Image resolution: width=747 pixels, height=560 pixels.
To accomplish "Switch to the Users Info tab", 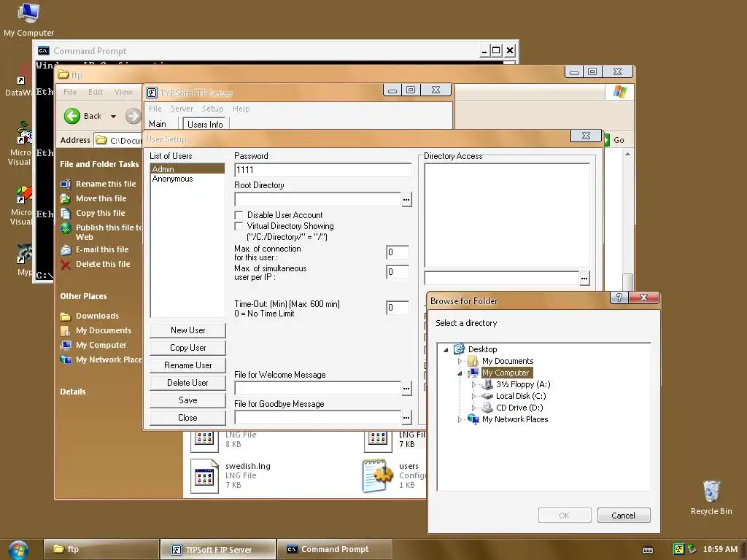I will pyautogui.click(x=205, y=124).
